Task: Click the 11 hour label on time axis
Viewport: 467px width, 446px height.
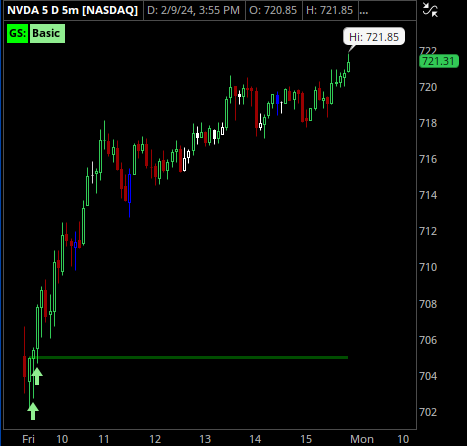Action: [104, 439]
